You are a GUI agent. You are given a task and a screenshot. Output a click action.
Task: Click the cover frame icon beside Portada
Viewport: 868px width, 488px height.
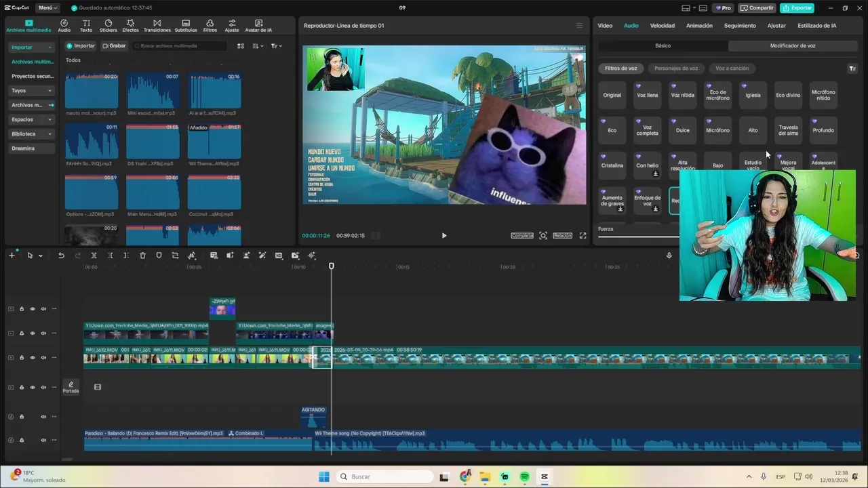[98, 387]
